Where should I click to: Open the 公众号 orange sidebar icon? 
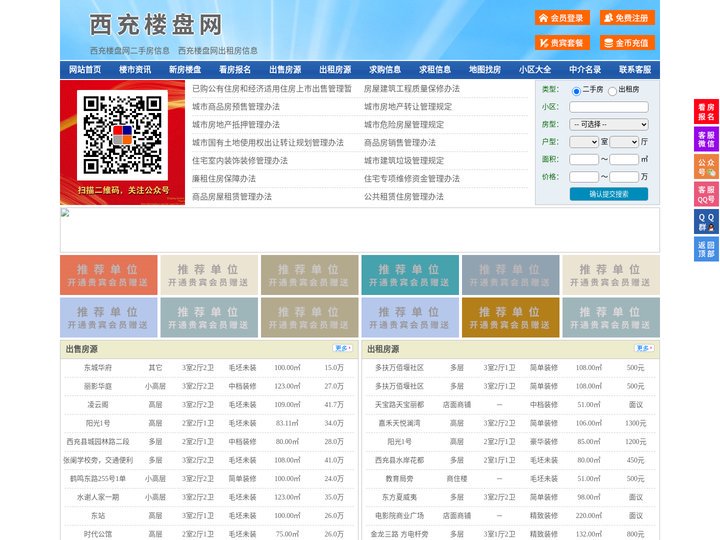(706, 167)
